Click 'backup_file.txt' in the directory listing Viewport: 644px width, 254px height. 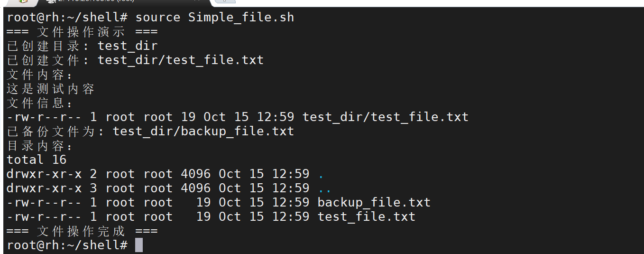coord(374,203)
